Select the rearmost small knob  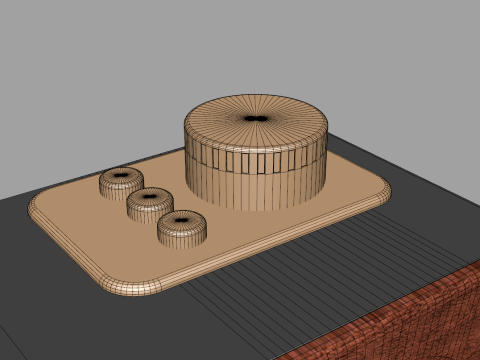[x=121, y=184]
